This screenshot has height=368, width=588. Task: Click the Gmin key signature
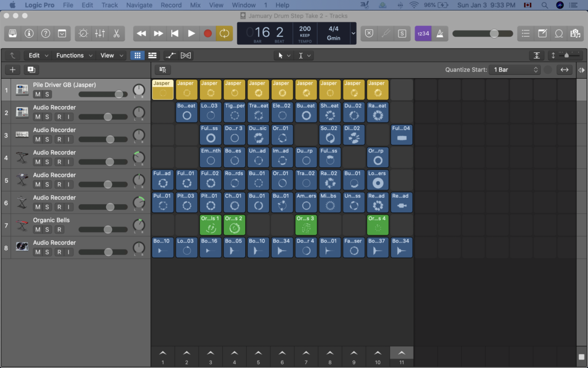tap(334, 38)
